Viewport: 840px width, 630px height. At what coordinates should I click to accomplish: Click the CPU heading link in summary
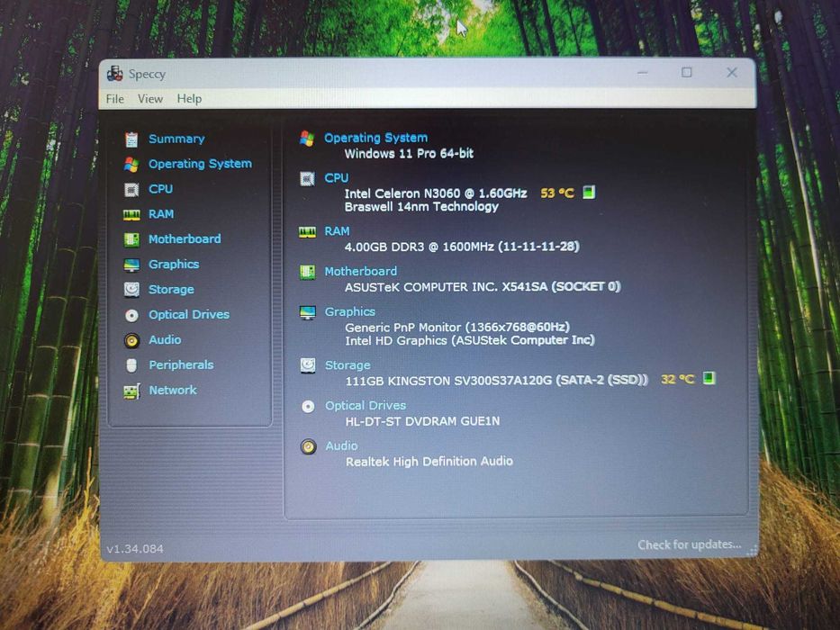pyautogui.click(x=336, y=178)
